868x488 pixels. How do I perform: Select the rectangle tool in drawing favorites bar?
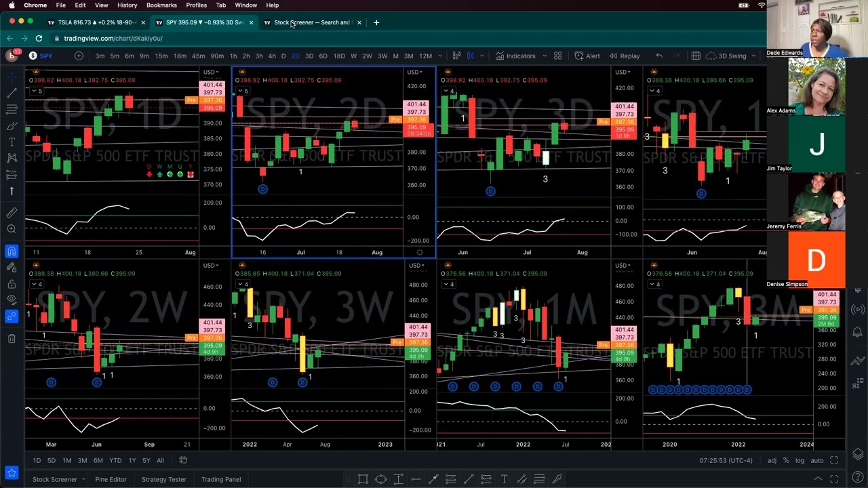coord(363,479)
